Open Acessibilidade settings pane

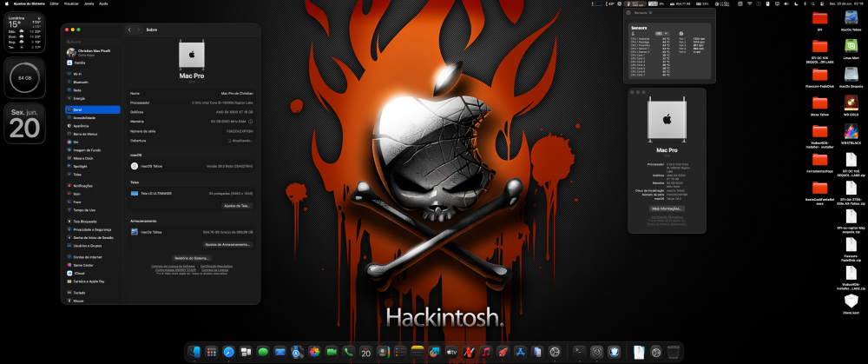(93, 118)
